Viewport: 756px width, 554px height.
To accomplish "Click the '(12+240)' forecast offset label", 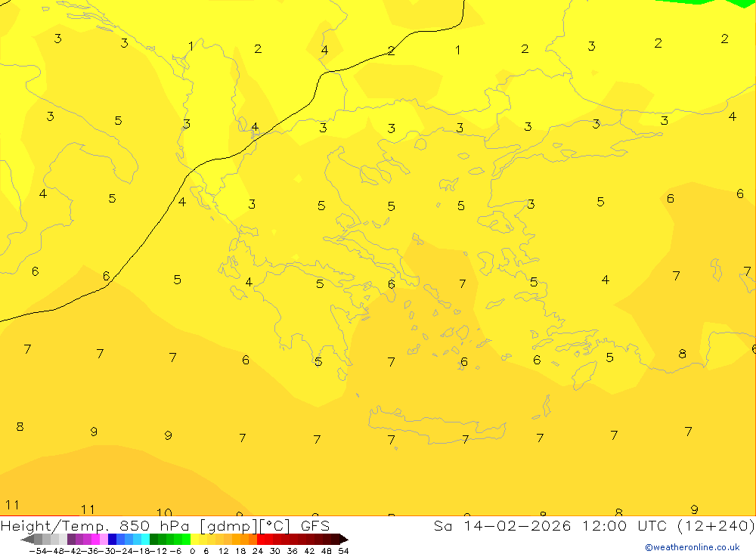I will (x=716, y=526).
